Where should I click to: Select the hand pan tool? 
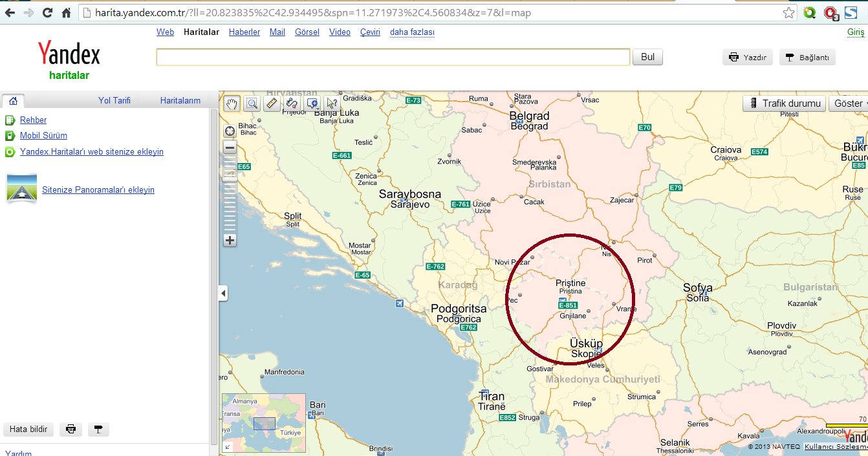tap(232, 103)
